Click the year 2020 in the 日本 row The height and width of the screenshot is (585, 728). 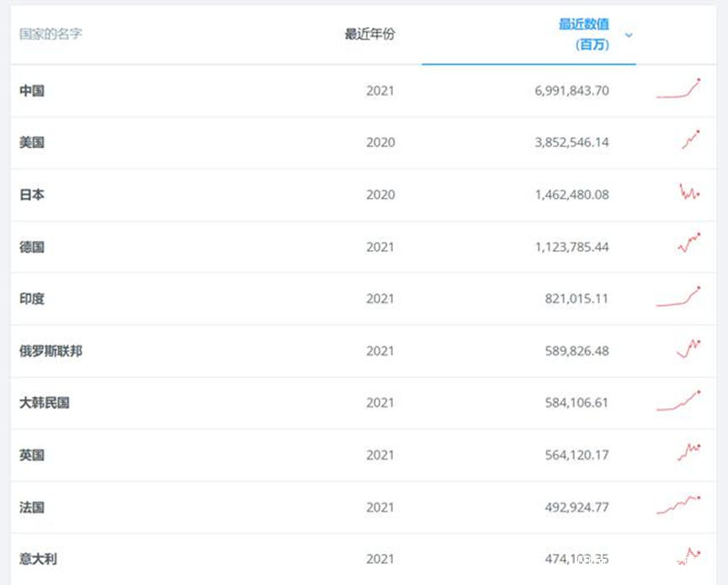pos(380,194)
